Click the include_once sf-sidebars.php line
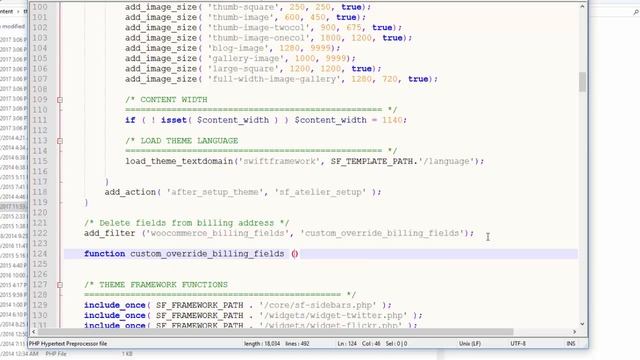 coord(238,305)
